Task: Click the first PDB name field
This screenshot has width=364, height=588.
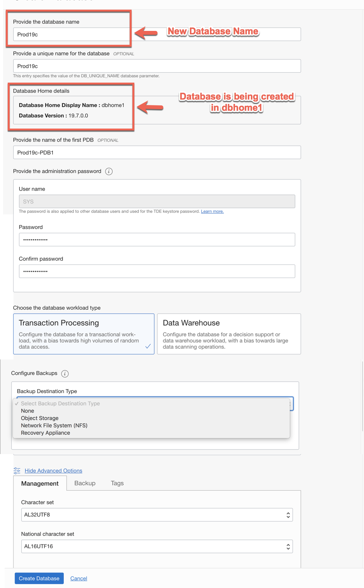Action: [157, 153]
